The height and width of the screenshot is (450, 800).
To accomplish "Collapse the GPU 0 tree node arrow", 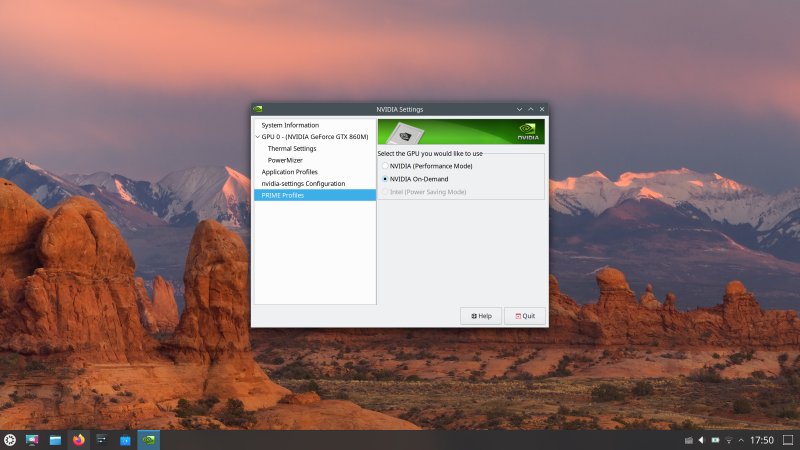I will [258, 137].
